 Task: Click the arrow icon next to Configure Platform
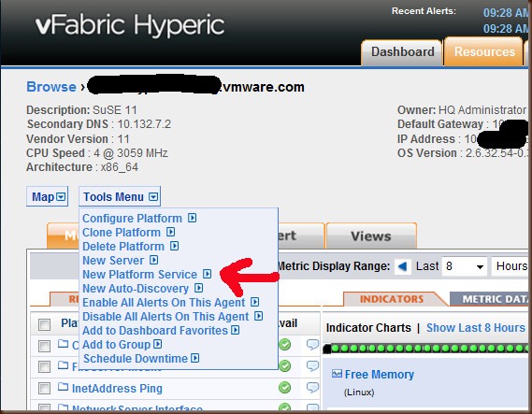[192, 218]
